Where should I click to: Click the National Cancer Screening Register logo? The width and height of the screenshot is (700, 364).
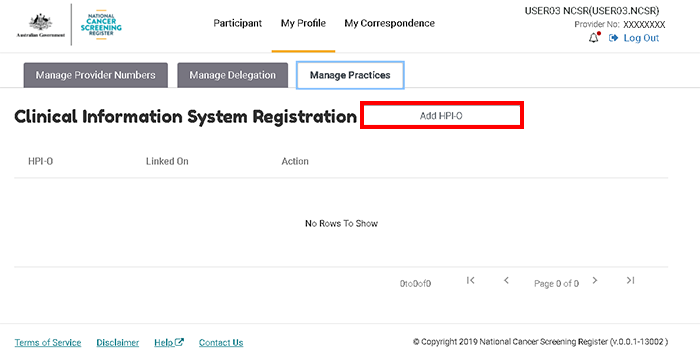point(101,25)
